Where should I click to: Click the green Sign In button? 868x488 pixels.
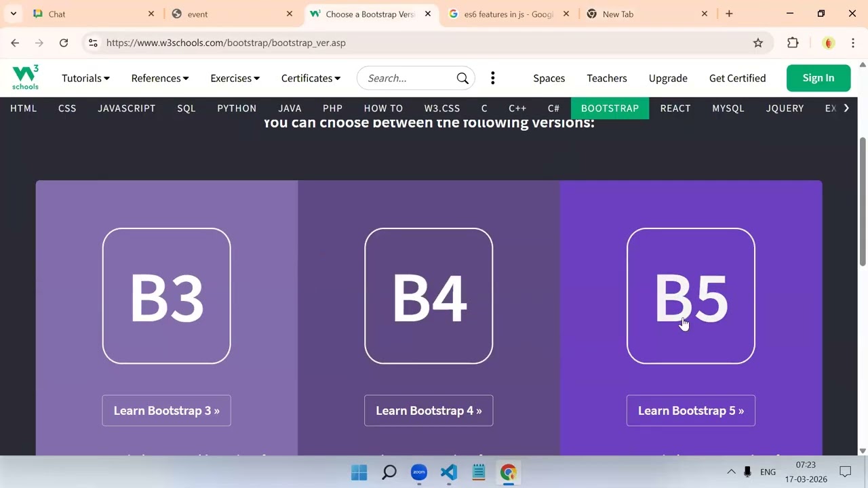pyautogui.click(x=818, y=78)
